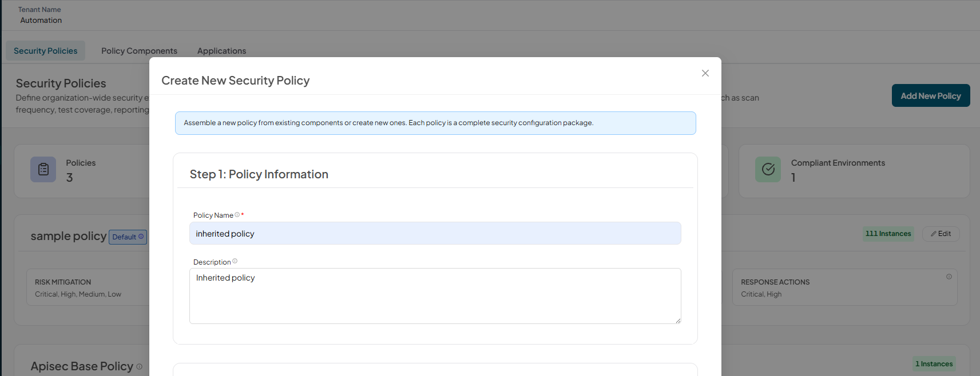
Task: Click the Automation tenant name
Action: tap(41, 20)
